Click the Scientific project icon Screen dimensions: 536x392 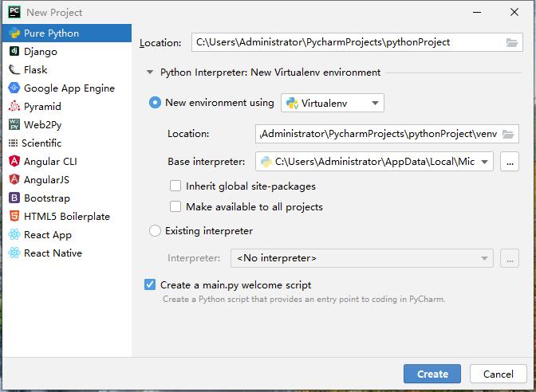[13, 143]
